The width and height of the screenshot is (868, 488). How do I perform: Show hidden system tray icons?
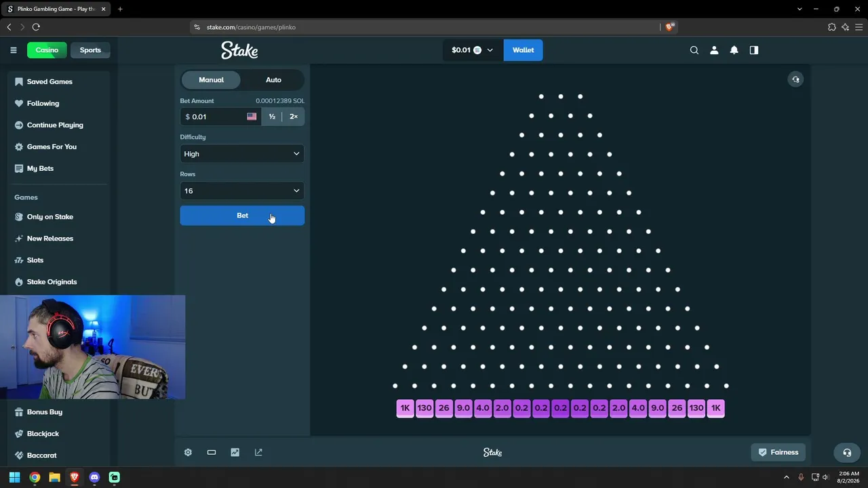pos(787,477)
